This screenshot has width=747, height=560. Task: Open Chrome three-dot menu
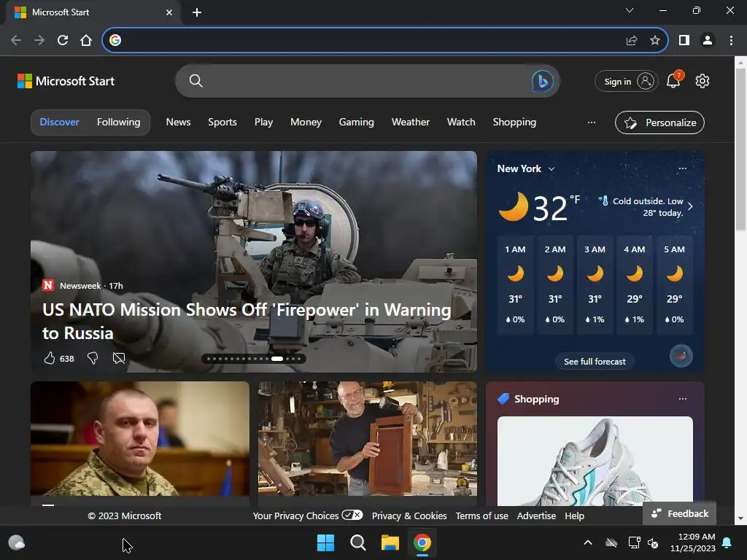(731, 41)
